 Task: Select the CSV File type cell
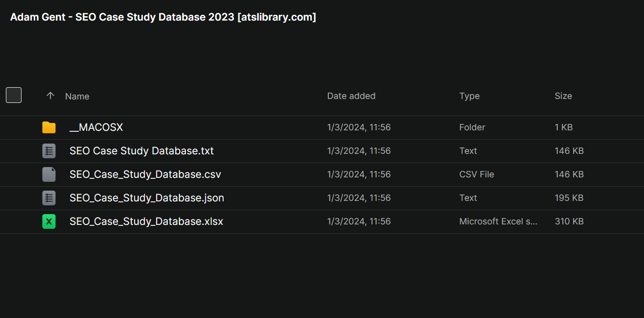477,174
